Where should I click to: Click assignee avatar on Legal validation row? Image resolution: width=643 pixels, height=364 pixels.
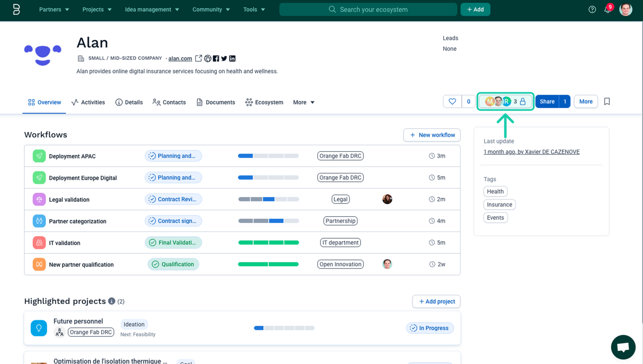click(387, 199)
